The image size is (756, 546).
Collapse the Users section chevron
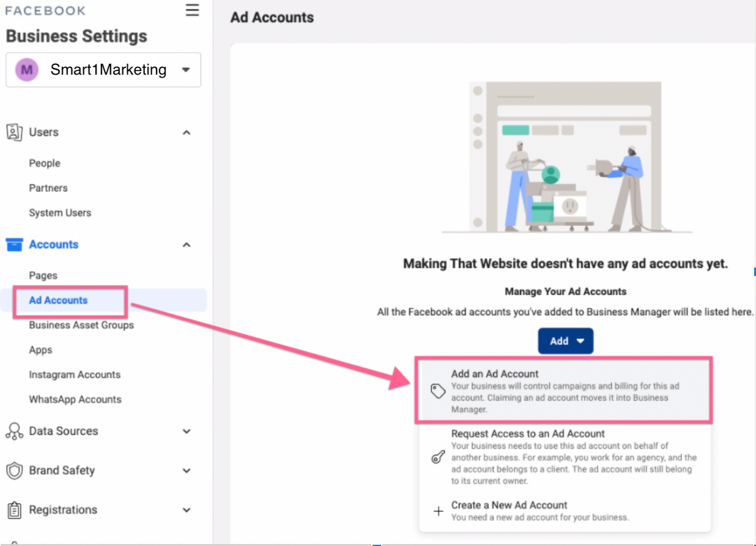pyautogui.click(x=187, y=132)
